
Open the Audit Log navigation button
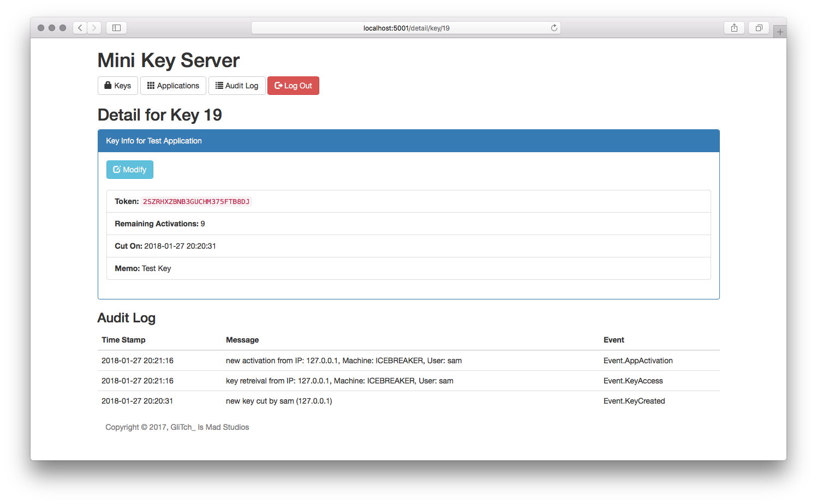[x=237, y=86]
